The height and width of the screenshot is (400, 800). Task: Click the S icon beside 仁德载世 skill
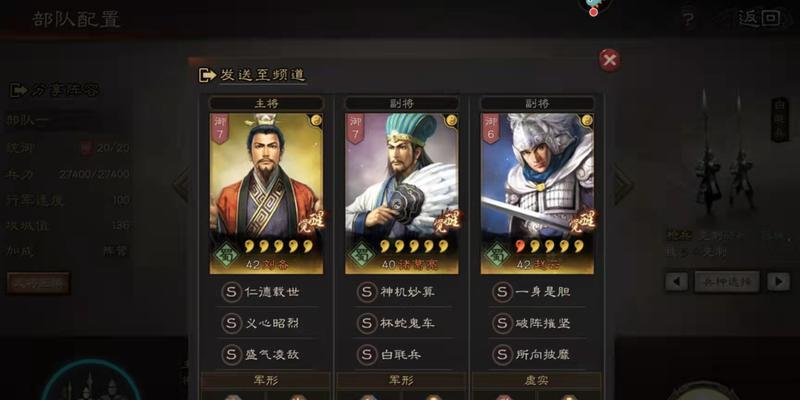pyautogui.click(x=231, y=292)
